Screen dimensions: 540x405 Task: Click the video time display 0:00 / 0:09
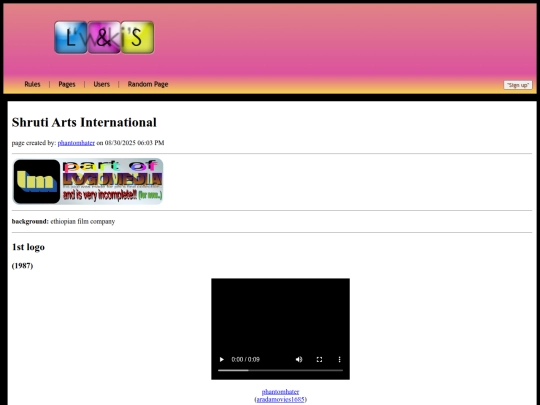point(246,359)
